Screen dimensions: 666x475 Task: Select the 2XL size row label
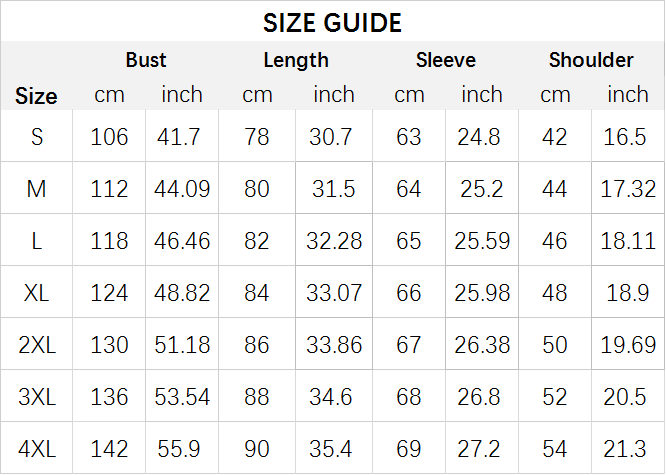37,345
